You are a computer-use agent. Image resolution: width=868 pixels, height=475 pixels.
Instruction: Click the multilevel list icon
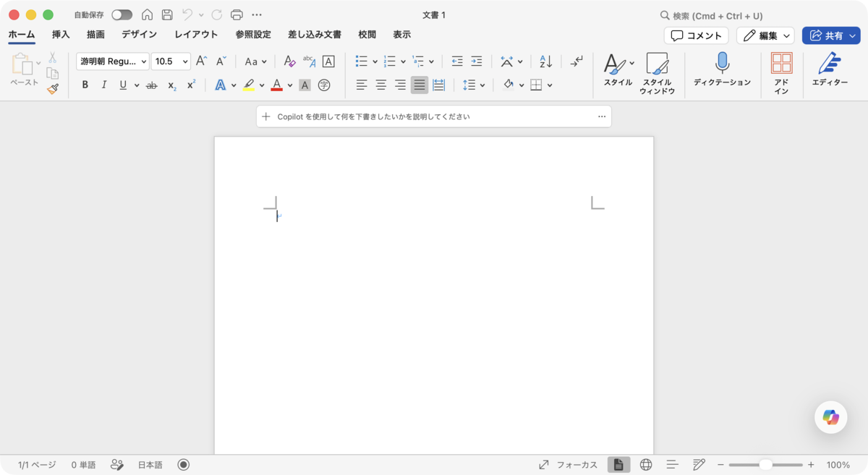click(x=418, y=61)
